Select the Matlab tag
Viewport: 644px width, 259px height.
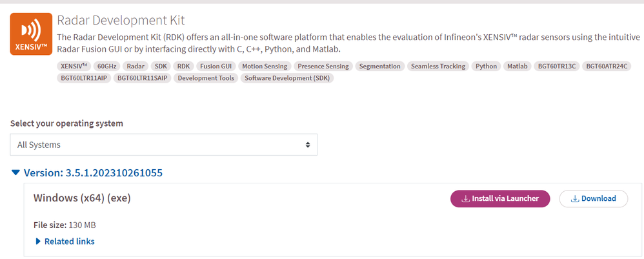(x=517, y=66)
